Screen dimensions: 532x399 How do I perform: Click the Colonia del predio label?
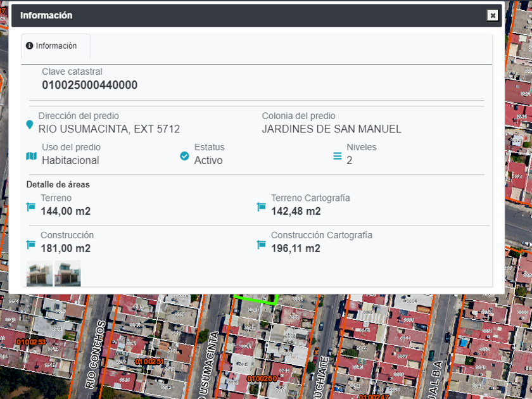point(298,116)
